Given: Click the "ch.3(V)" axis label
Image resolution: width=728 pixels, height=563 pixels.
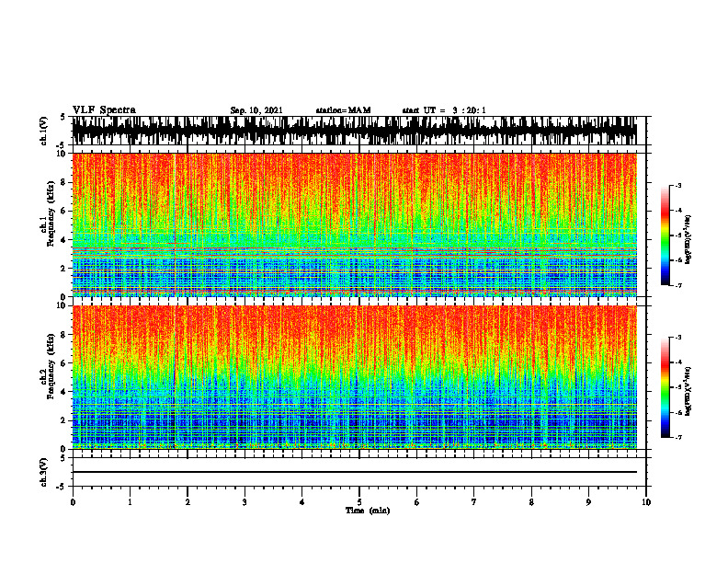Looking at the screenshot, I should click(44, 473).
